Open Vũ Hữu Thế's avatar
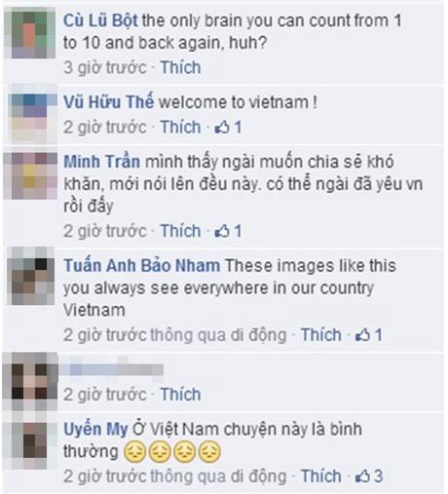 click(x=30, y=115)
